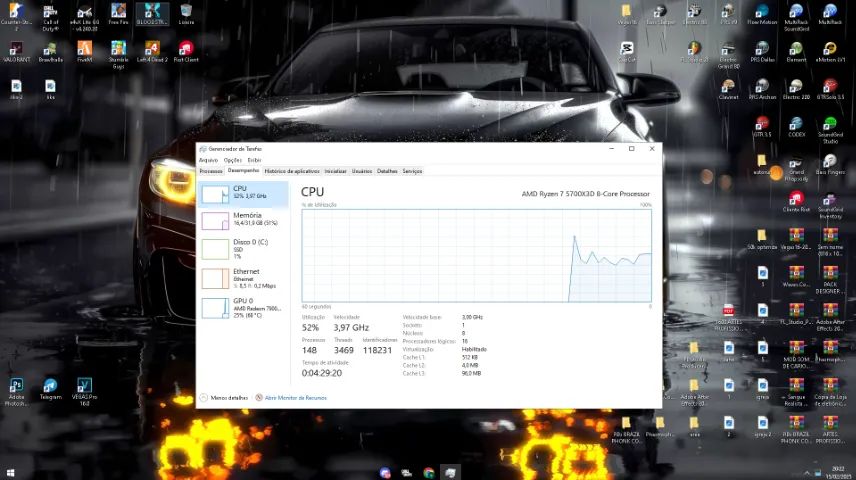Viewport: 856px width, 480px height.
Task: Select the MOD SOM DE CARRO archive
Action: tap(796, 354)
